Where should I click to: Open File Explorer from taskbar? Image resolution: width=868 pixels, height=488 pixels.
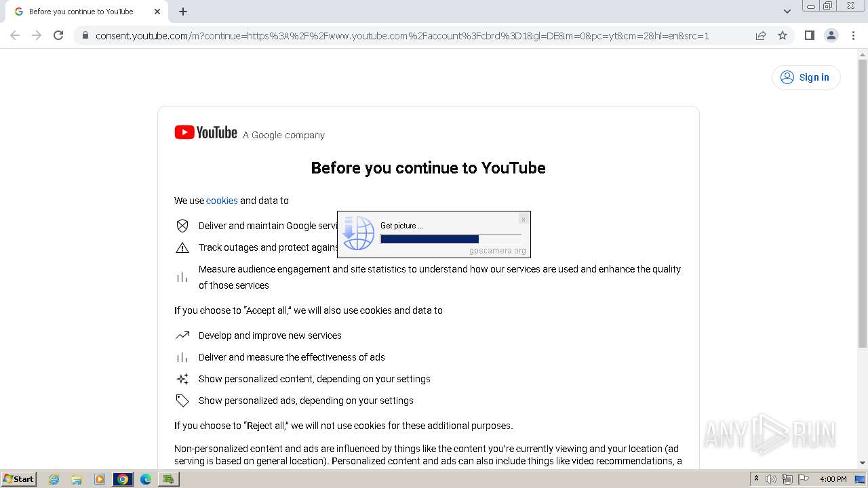(77, 479)
